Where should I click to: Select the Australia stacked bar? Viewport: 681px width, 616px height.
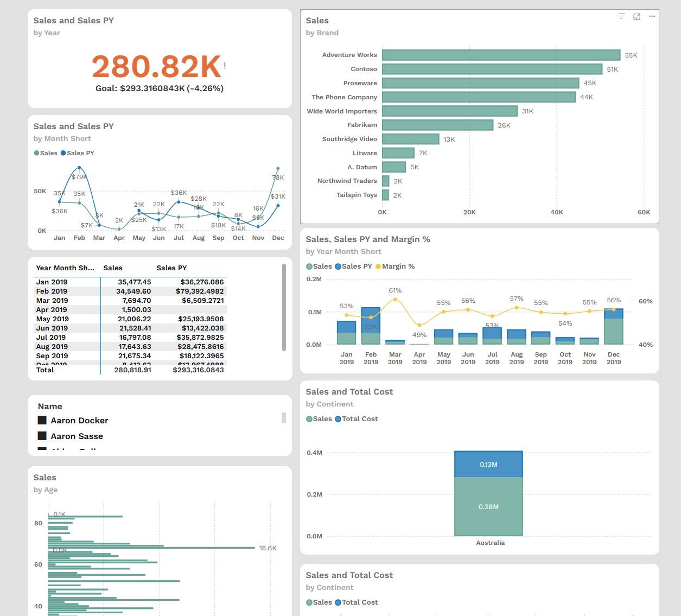(x=488, y=494)
